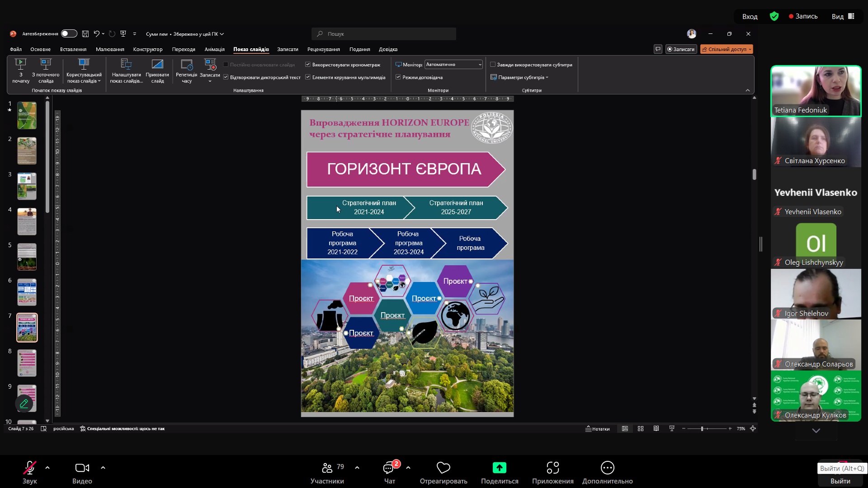
Task: Click the spell check status icon
Action: coord(43,429)
